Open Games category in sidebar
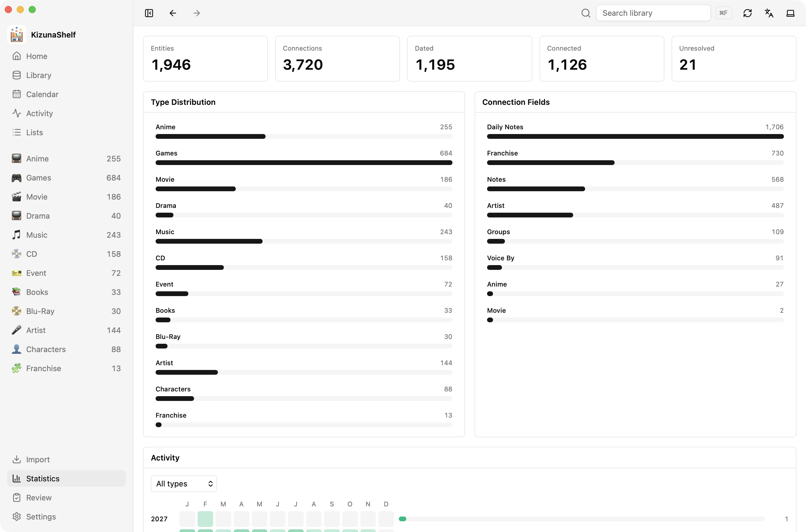806x532 pixels. click(66, 178)
